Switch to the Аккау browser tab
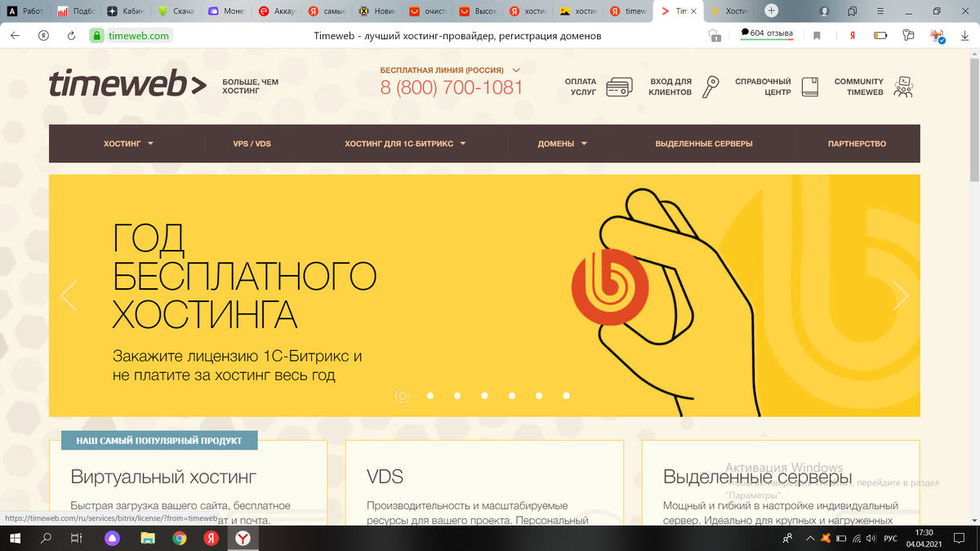This screenshot has width=980, height=551. click(x=276, y=11)
